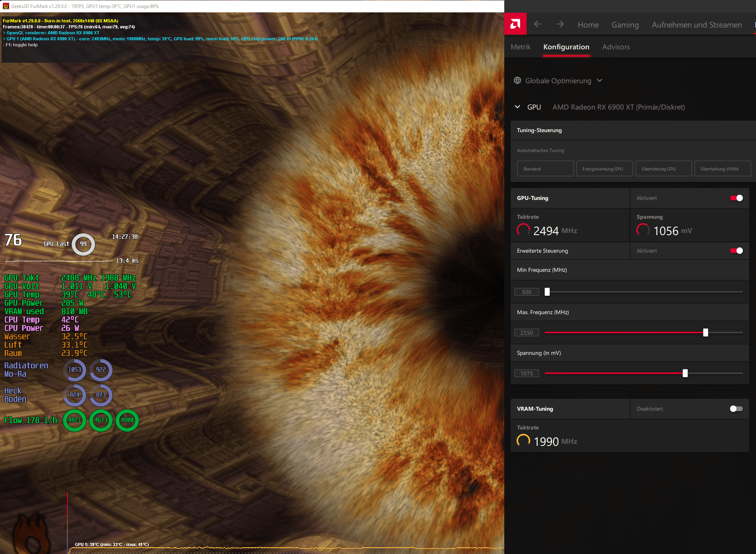Enable the VRAM-Tuning toggle

736,409
